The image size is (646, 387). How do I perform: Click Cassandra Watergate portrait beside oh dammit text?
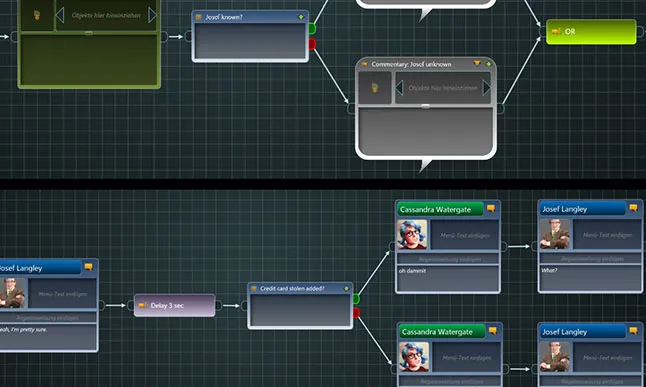coord(412,235)
